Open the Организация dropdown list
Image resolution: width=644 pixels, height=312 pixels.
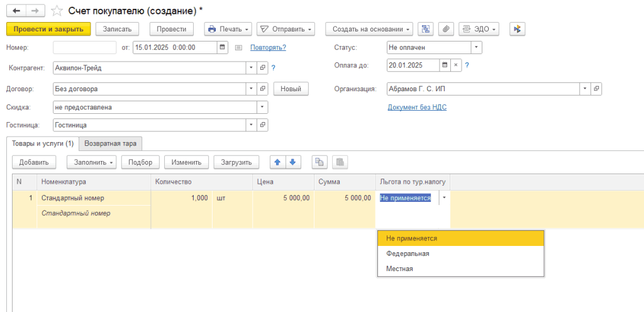pos(585,89)
